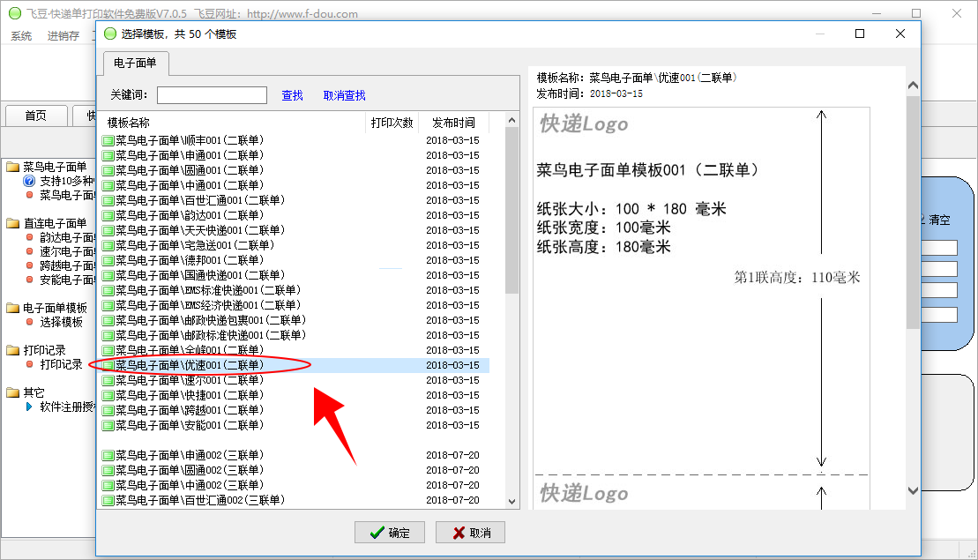Click the template icon beside 百世汇通001(二联单)
This screenshot has height=560, width=978.
click(x=108, y=201)
